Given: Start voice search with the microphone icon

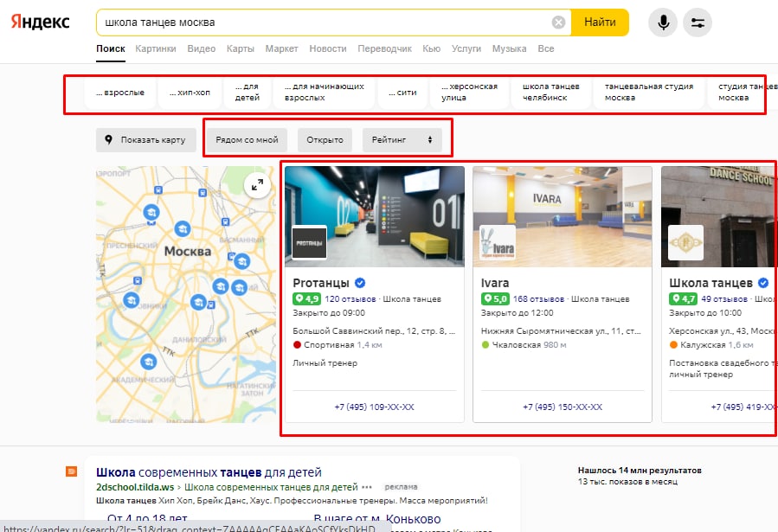Looking at the screenshot, I should (663, 22).
